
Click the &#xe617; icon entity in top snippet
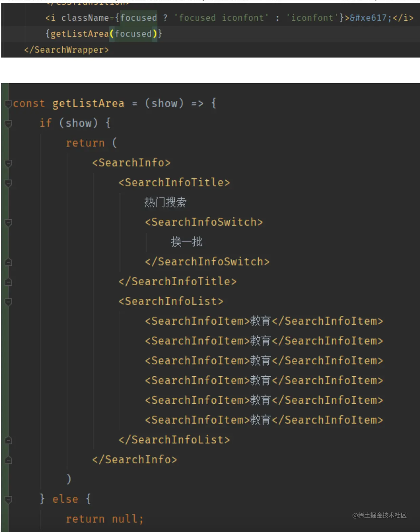[x=371, y=18]
